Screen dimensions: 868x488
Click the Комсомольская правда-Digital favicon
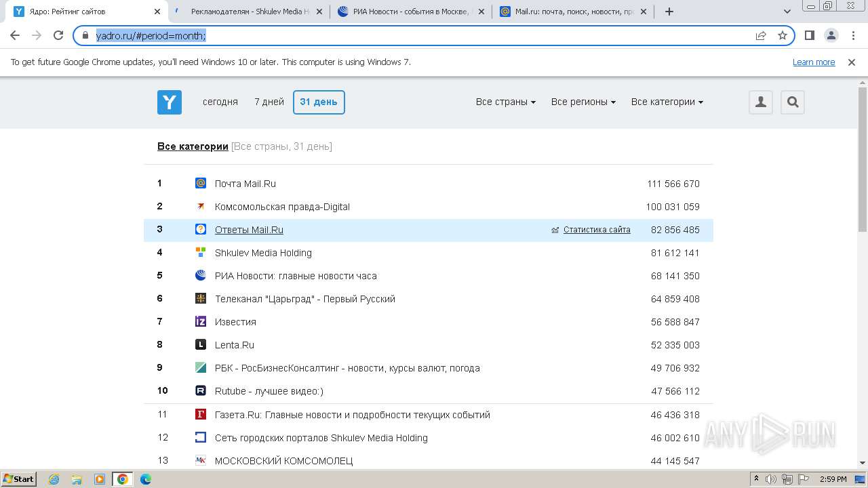201,206
